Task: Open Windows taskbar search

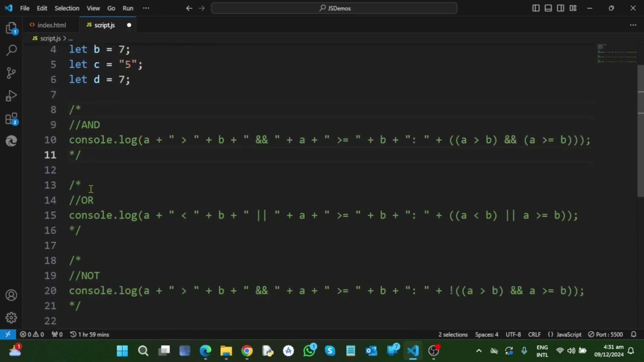Action: coord(143,350)
